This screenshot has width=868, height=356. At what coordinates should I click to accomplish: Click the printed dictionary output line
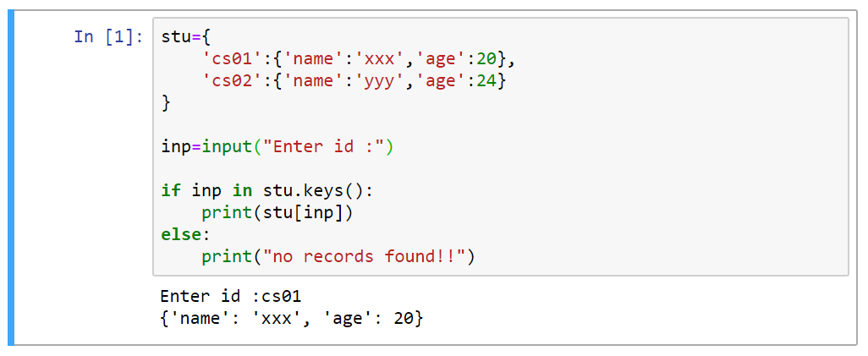(x=292, y=318)
